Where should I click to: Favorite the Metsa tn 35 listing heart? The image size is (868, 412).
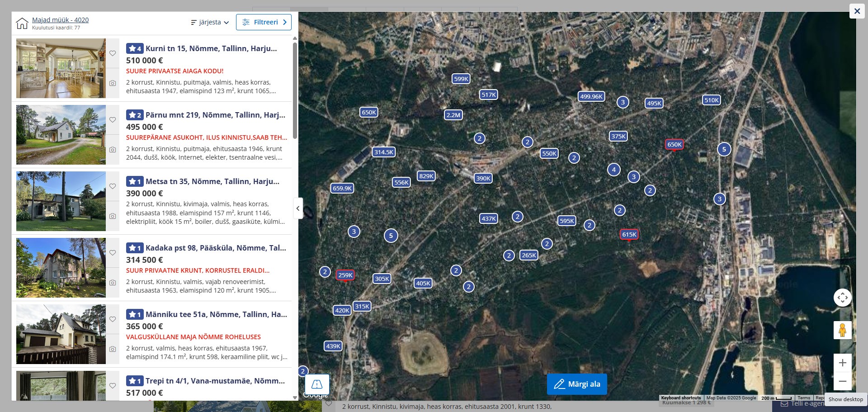pyautogui.click(x=113, y=186)
